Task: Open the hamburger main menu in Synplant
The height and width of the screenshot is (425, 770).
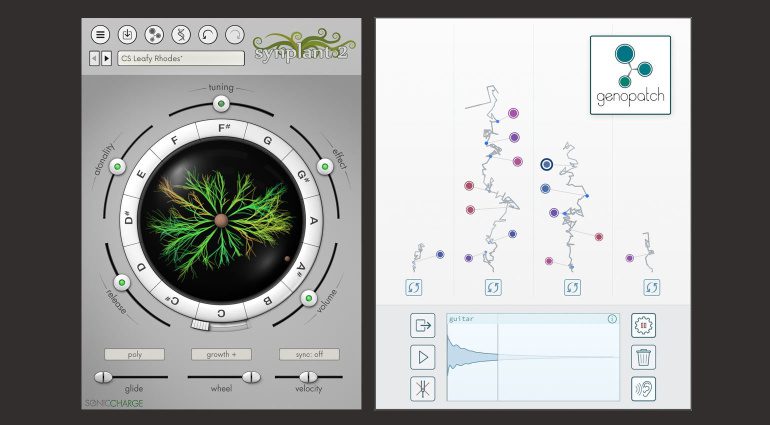Action: (101, 35)
